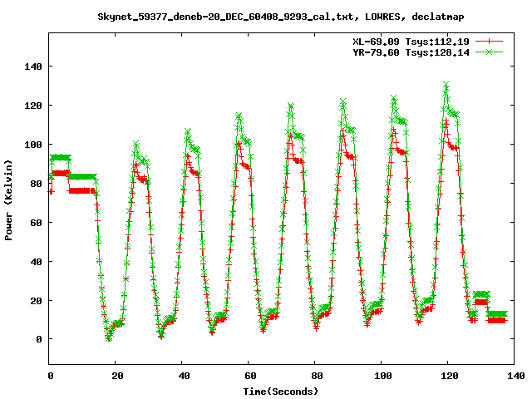Click the Time(Seconds) x-axis label

[281, 392]
